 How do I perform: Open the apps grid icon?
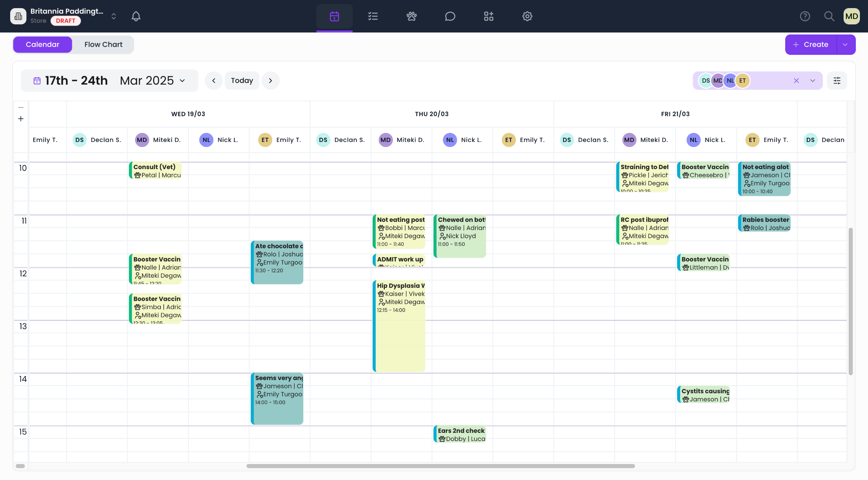(x=489, y=16)
